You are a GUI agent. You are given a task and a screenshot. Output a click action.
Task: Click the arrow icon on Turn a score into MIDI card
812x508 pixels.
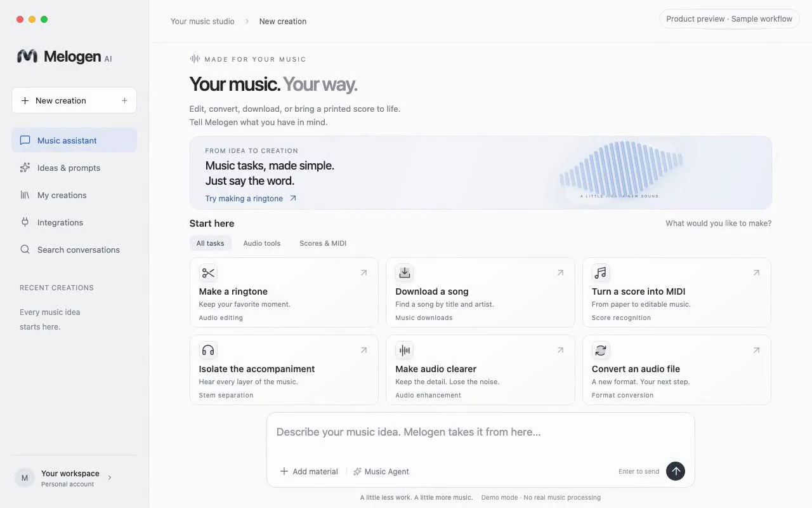pos(756,273)
